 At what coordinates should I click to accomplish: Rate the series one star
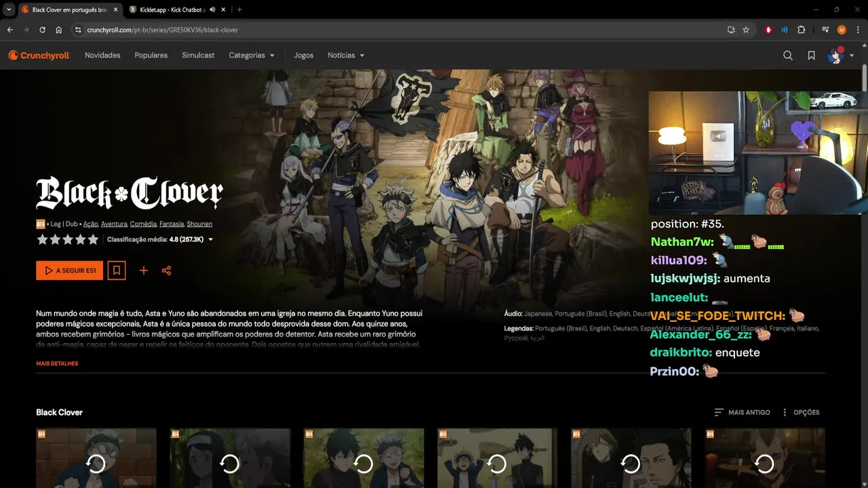43,239
